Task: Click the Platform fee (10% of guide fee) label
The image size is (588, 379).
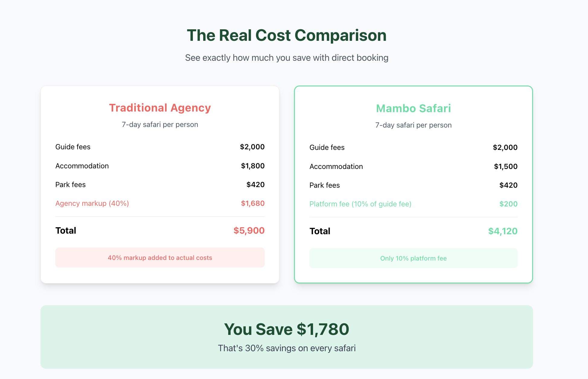Action: pyautogui.click(x=360, y=204)
